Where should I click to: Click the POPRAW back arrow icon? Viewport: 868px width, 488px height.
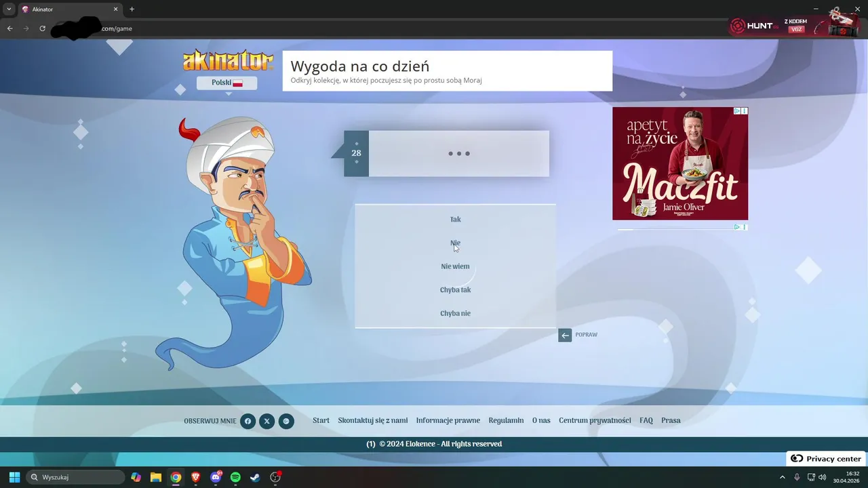tap(565, 335)
